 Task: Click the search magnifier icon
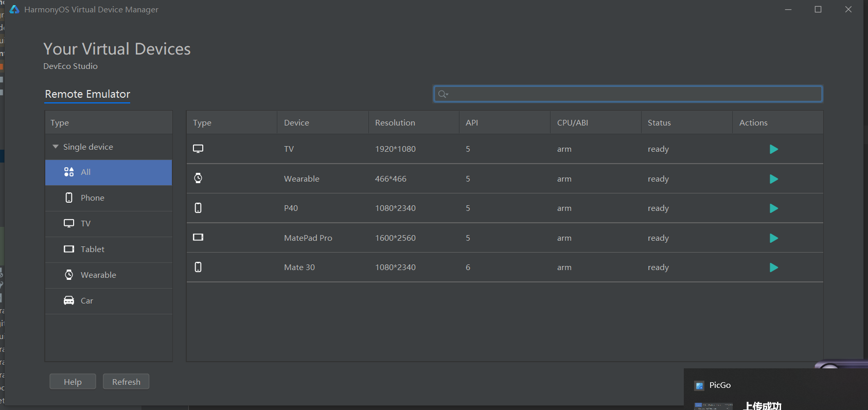[x=443, y=94]
